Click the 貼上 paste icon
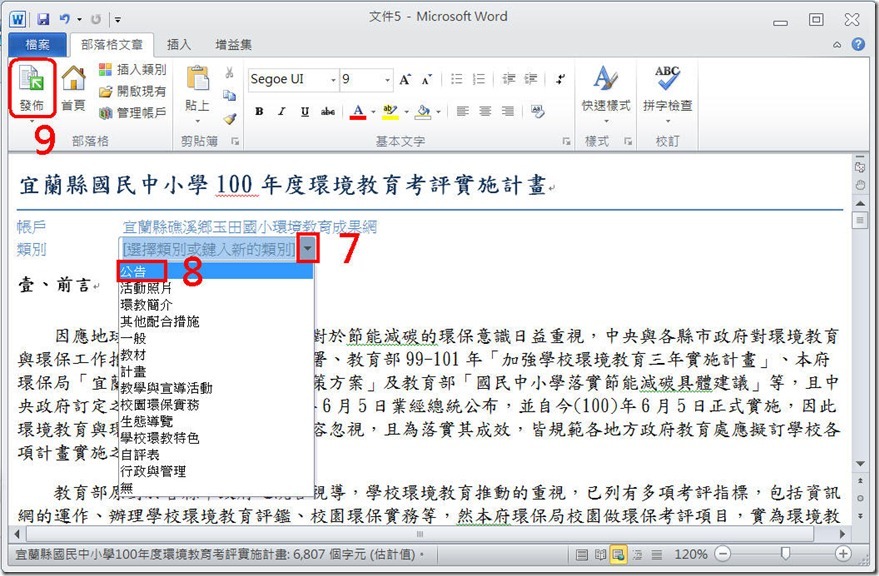879x576 pixels. (x=197, y=88)
